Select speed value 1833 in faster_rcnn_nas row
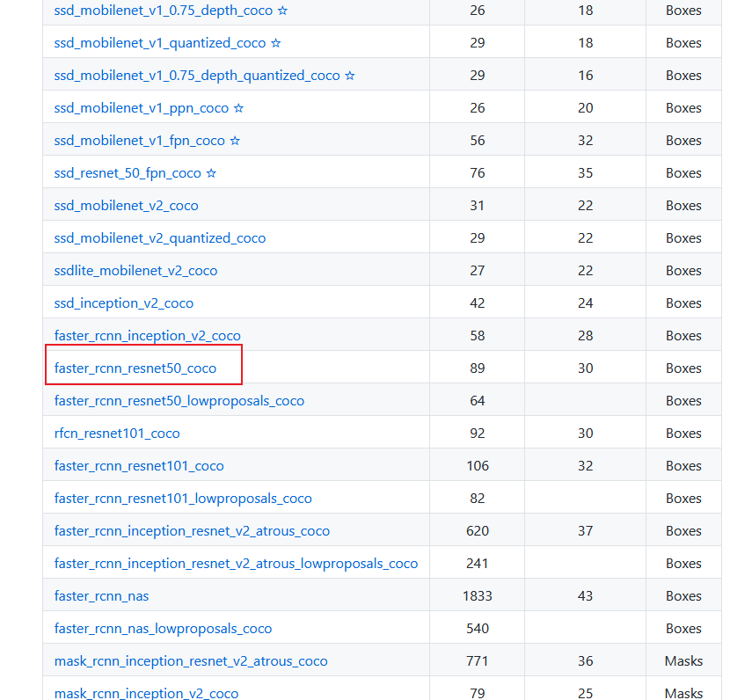 coord(478,596)
